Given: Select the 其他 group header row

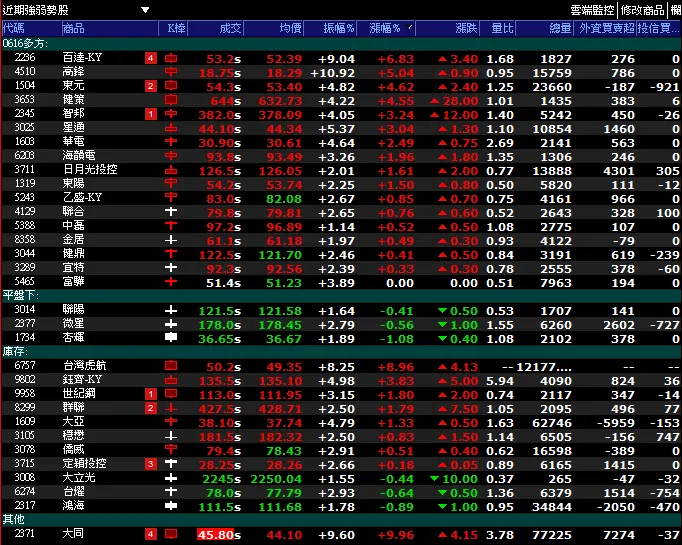Looking at the screenshot, I should [x=341, y=519].
